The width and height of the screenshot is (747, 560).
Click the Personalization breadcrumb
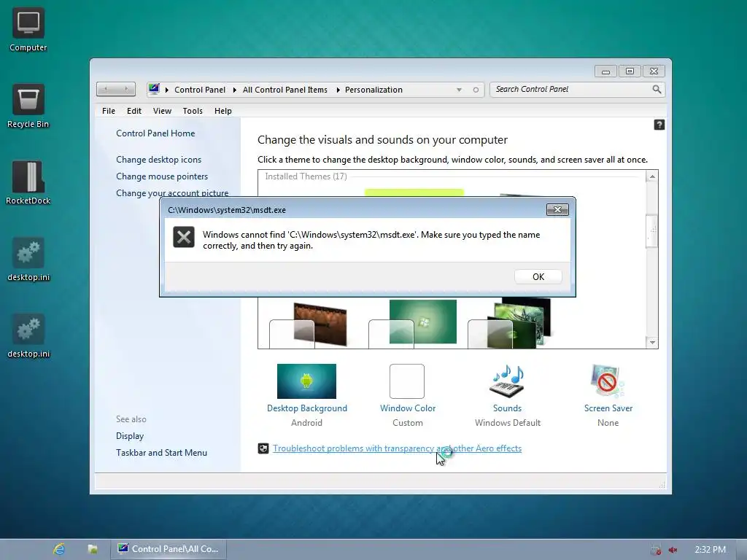[373, 90]
